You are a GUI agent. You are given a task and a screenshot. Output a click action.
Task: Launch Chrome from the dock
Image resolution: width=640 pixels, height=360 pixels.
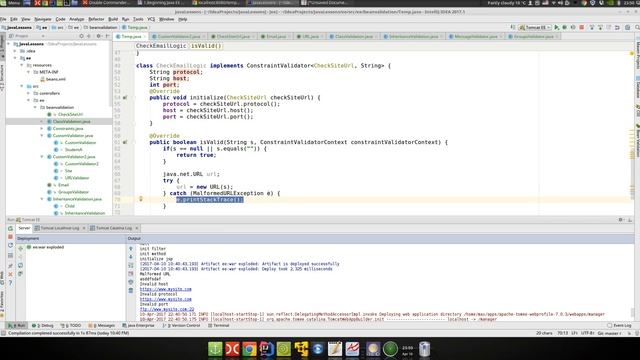(x=249, y=349)
